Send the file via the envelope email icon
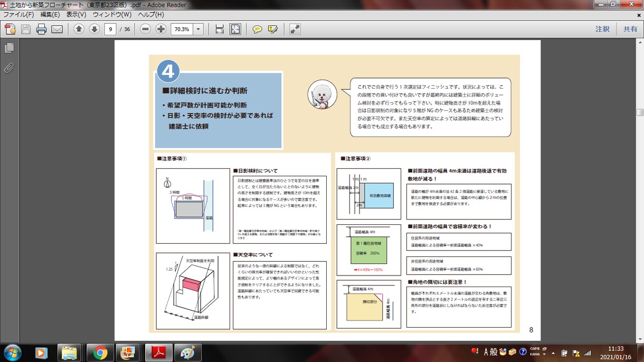644x362 pixels. [x=57, y=29]
